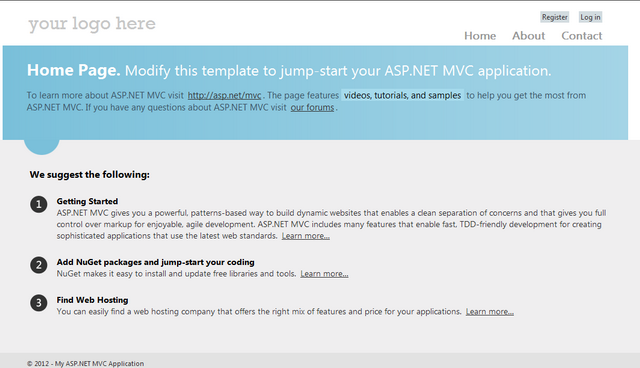Go to the Home menu item
Image resolution: width=640 pixels, height=368 pixels.
point(480,36)
